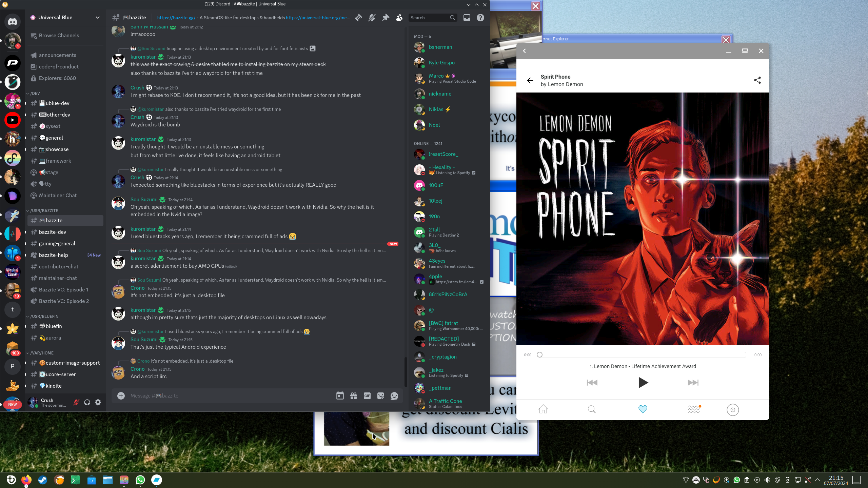Open the Threads icon in the channel header
Viewport: 868px width, 488px height.
[x=358, y=18]
